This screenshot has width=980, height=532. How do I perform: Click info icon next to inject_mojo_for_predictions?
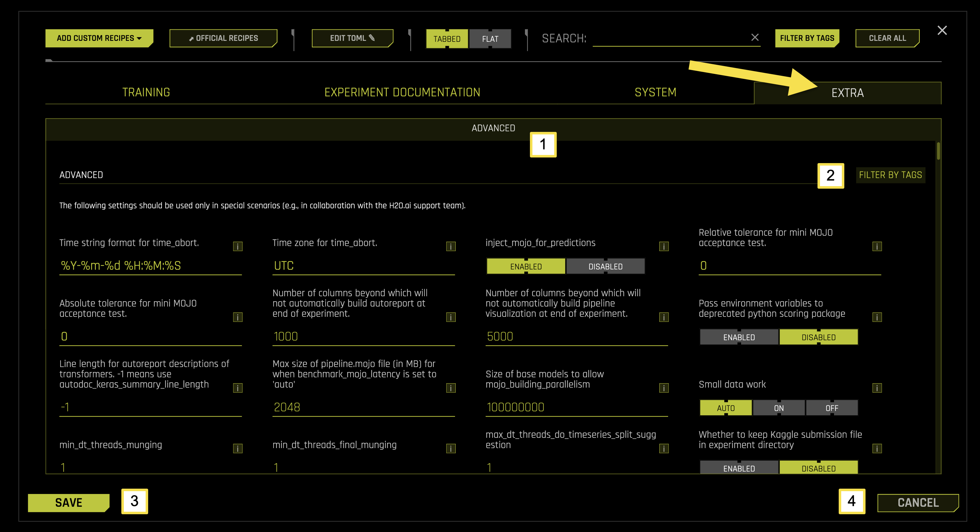coord(664,246)
